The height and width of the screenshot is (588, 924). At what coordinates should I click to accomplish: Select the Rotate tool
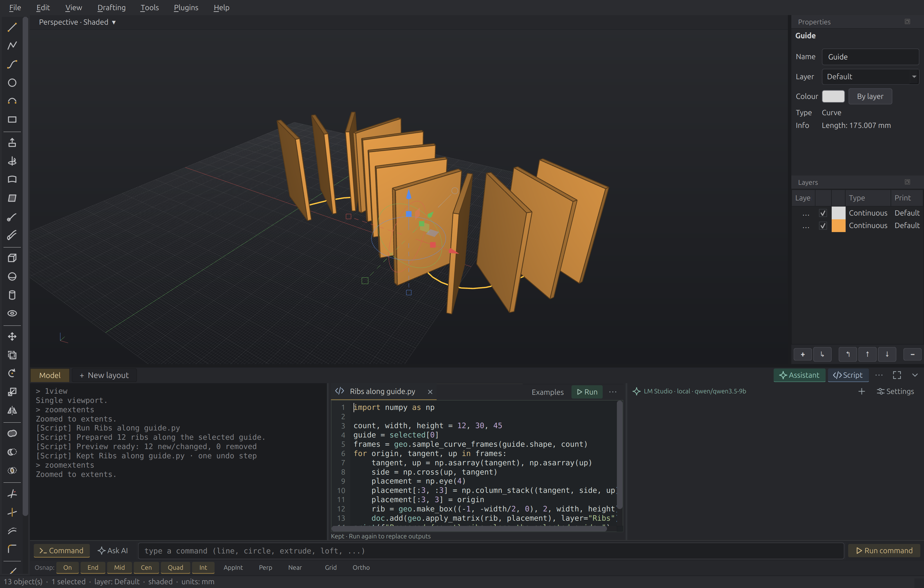click(x=12, y=373)
